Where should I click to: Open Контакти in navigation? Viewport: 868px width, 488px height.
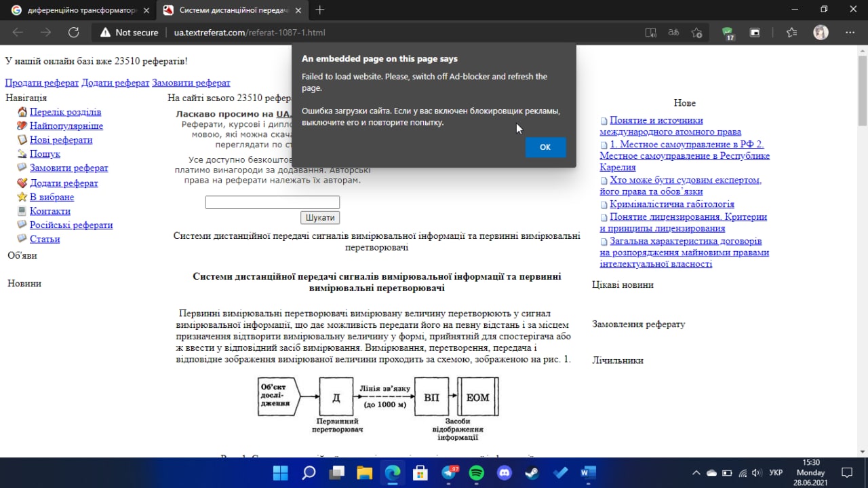click(x=50, y=211)
